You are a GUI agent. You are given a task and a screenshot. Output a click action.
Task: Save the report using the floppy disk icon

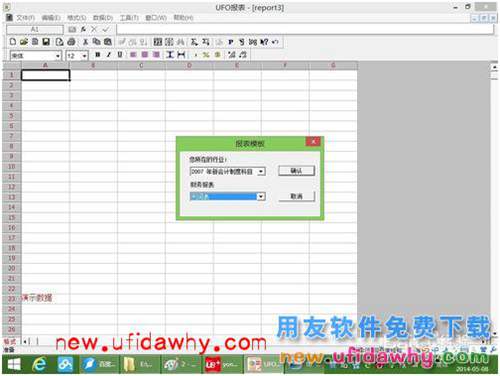click(46, 42)
